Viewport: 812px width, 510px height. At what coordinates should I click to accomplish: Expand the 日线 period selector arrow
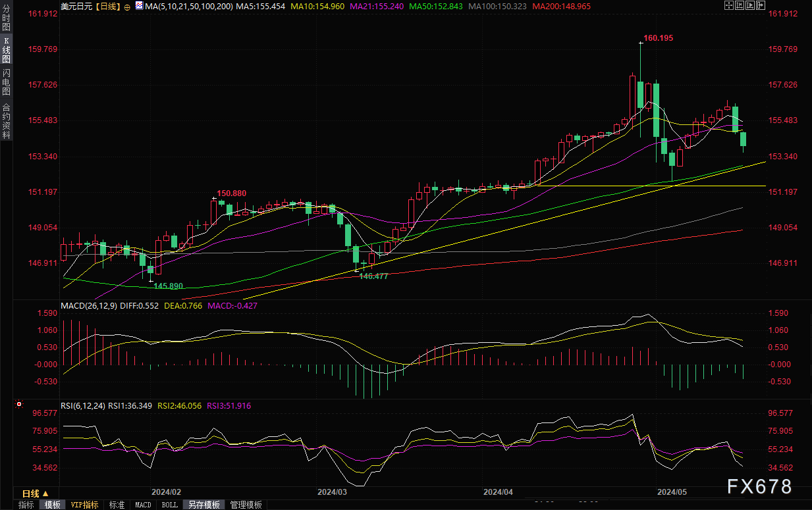tap(45, 493)
